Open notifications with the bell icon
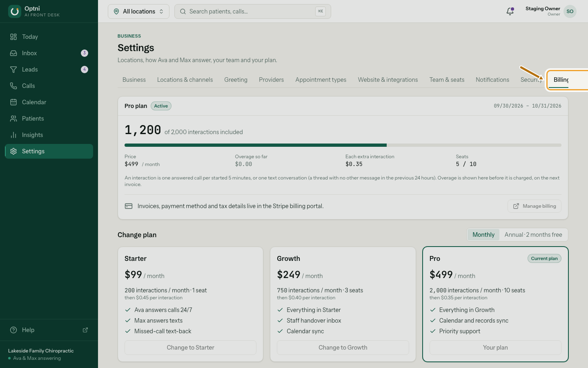This screenshot has height=368, width=588. (x=510, y=11)
